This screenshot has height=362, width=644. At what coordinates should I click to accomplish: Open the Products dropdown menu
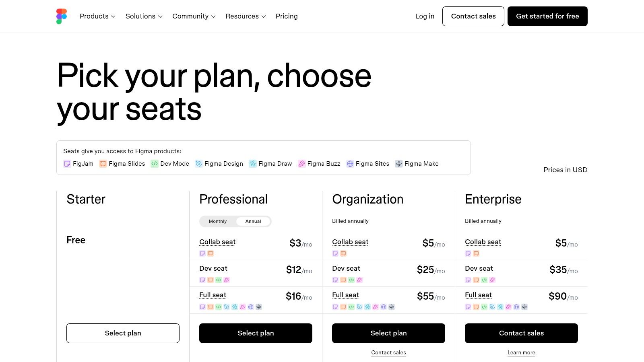tap(97, 16)
